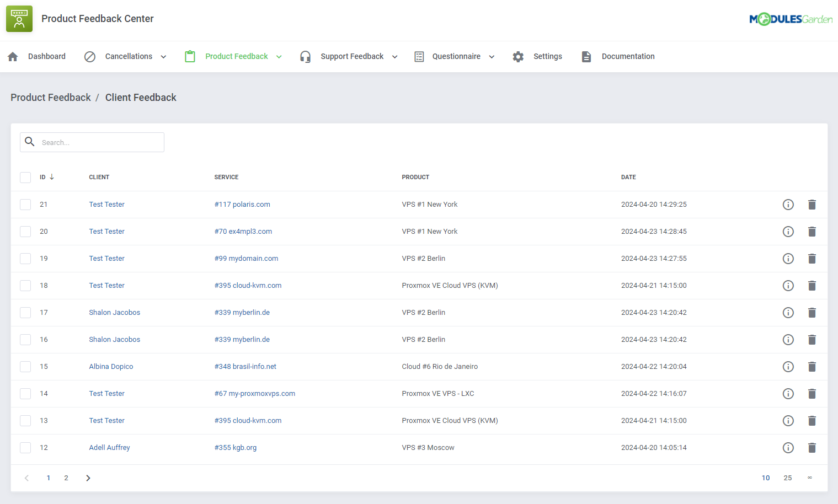
Task: Expand the Questionnaire dropdown chevron
Action: click(x=491, y=56)
